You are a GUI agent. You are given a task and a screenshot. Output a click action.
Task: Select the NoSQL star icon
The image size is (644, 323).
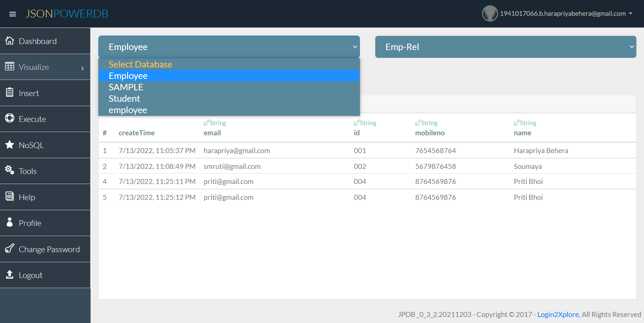(x=9, y=145)
